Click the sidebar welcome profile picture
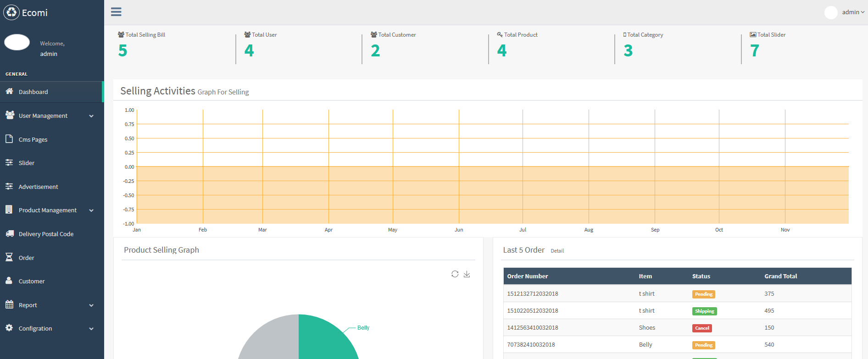 click(17, 42)
